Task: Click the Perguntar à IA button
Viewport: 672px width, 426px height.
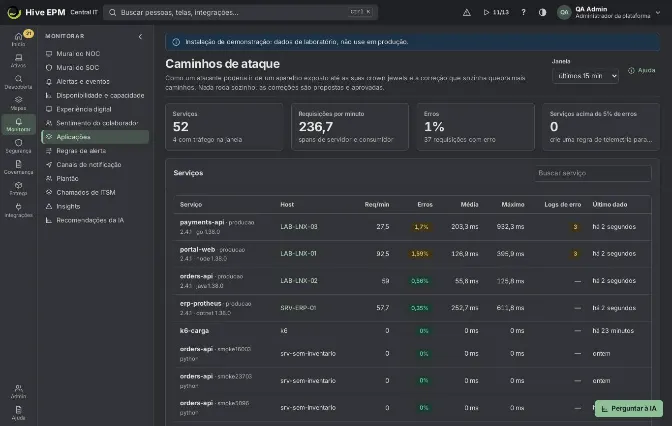Action: coord(629,408)
